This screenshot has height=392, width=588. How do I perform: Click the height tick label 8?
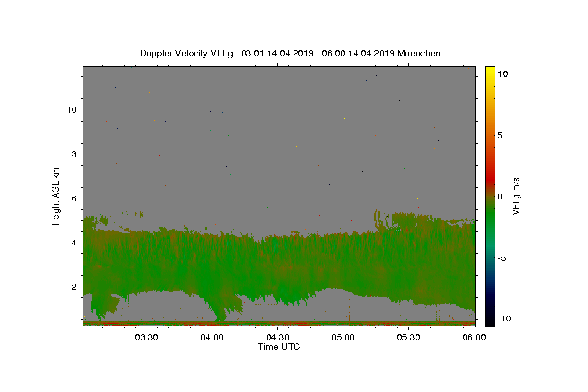click(x=74, y=154)
